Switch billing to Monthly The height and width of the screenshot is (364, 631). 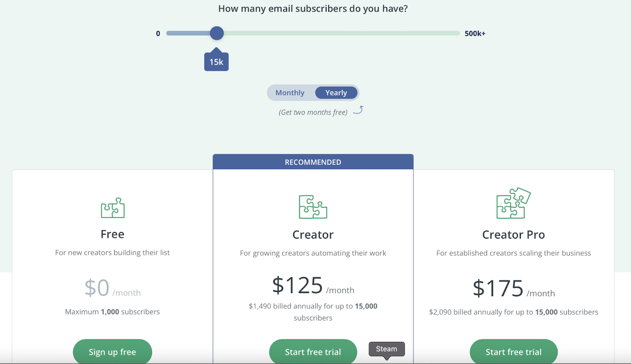(x=290, y=92)
